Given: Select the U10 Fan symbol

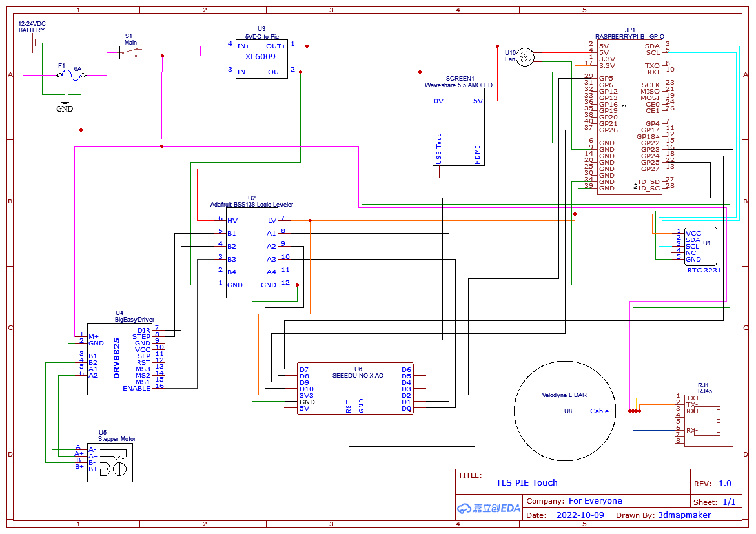Looking at the screenshot, I should point(525,57).
